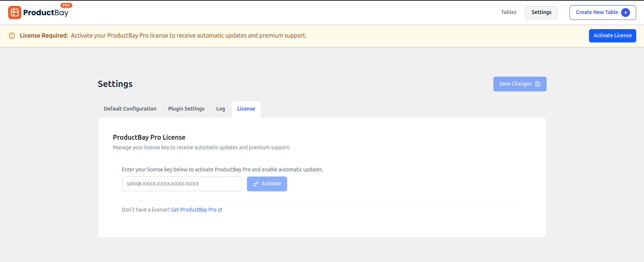Focus the license key input field

tap(182, 184)
